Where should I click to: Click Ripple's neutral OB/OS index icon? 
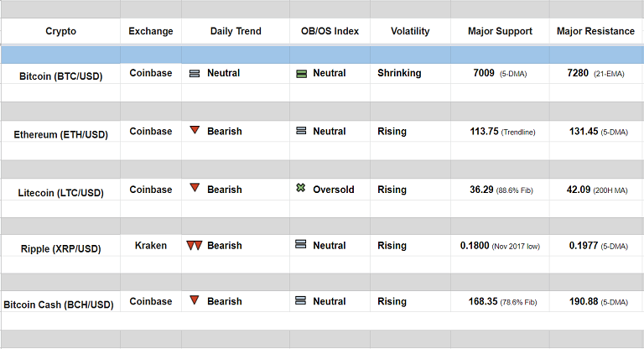tap(301, 245)
